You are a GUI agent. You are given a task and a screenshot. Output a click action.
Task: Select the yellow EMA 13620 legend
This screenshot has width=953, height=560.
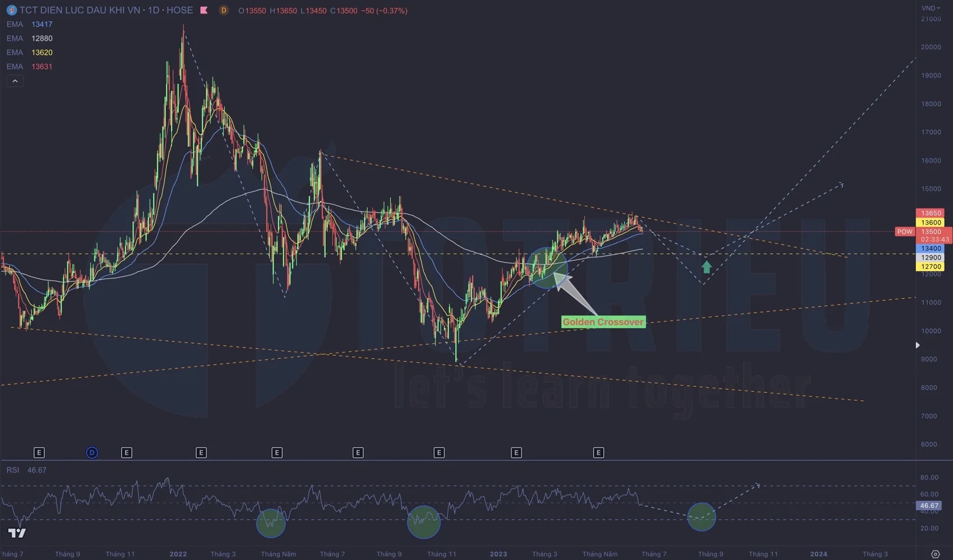29,52
